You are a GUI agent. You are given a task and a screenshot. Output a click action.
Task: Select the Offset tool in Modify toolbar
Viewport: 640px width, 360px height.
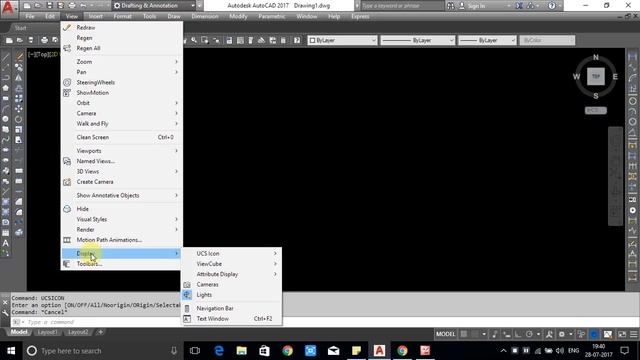pyautogui.click(x=19, y=88)
